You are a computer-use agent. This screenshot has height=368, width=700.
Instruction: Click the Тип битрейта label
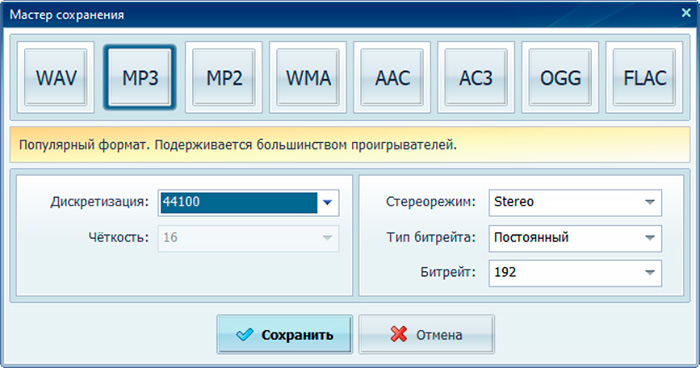click(x=431, y=237)
